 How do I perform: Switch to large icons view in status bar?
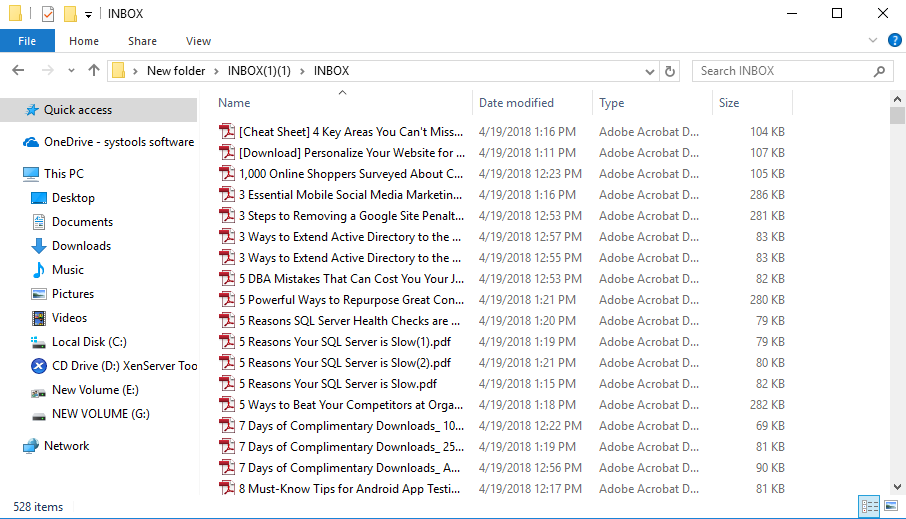[x=891, y=507]
